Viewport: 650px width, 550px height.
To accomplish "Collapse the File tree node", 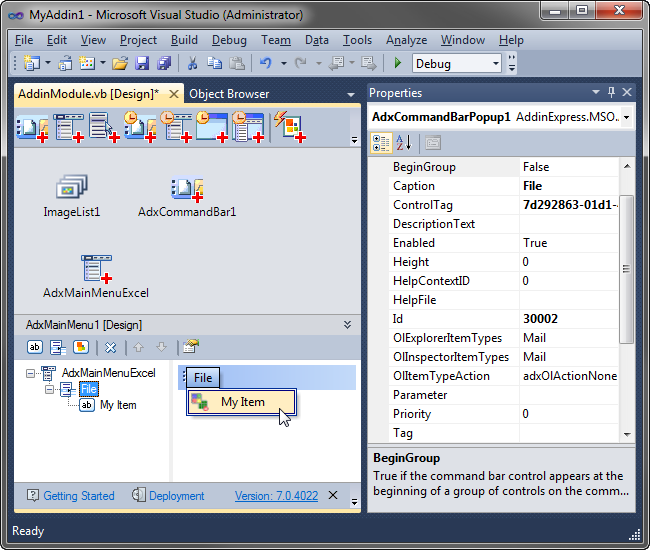I will (x=49, y=390).
